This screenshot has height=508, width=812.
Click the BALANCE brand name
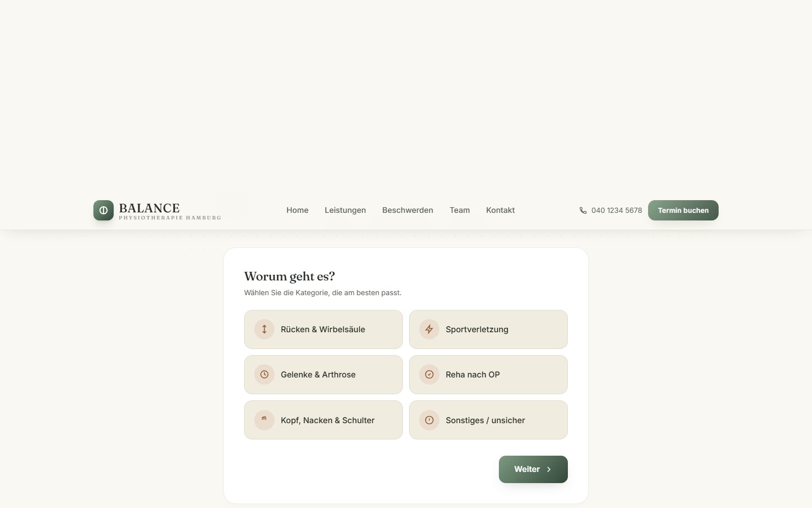pyautogui.click(x=149, y=208)
